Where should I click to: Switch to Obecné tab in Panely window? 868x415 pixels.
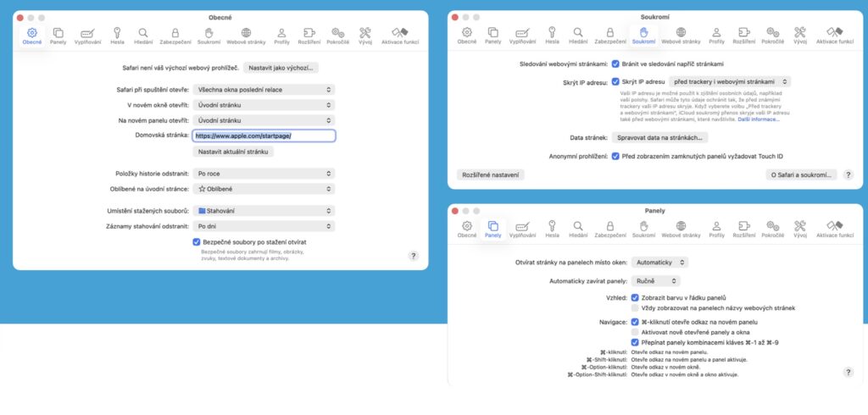pyautogui.click(x=466, y=229)
